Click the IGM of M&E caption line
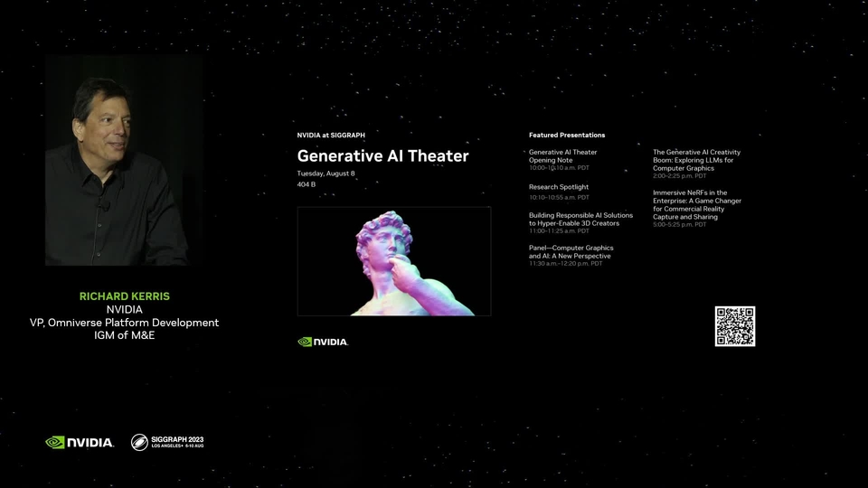The height and width of the screenshot is (488, 868). point(124,335)
